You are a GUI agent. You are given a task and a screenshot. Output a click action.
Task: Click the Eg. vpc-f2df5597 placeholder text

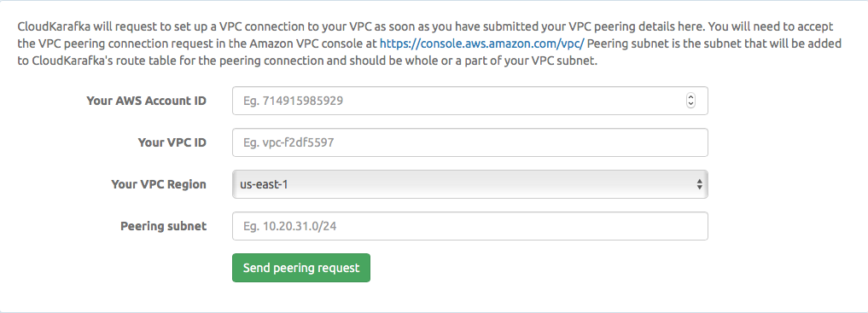click(288, 142)
